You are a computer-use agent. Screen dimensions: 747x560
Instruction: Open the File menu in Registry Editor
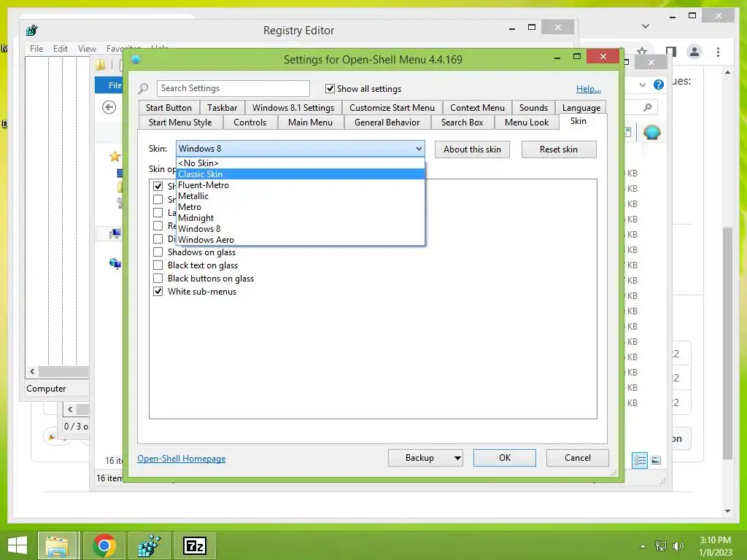(36, 49)
